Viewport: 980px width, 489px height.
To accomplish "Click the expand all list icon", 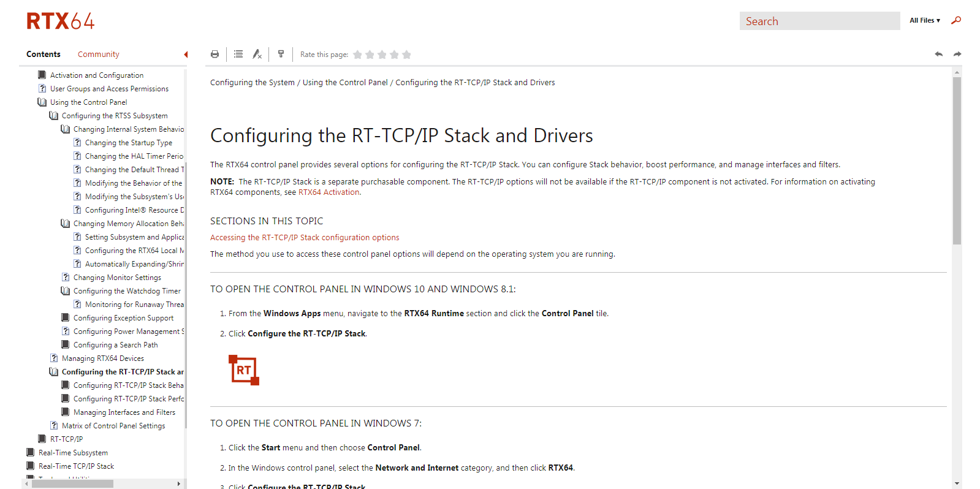I will (x=238, y=55).
